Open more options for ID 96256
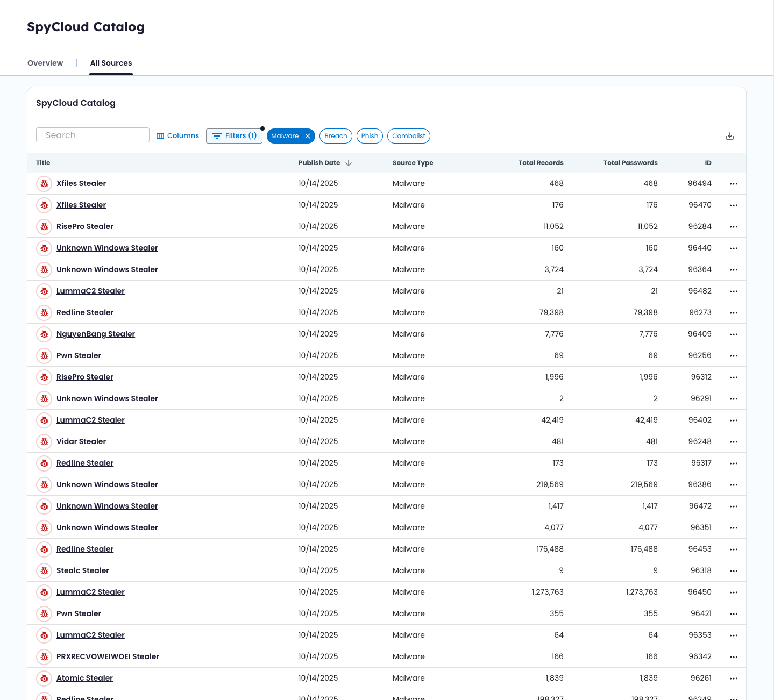 [x=734, y=356]
